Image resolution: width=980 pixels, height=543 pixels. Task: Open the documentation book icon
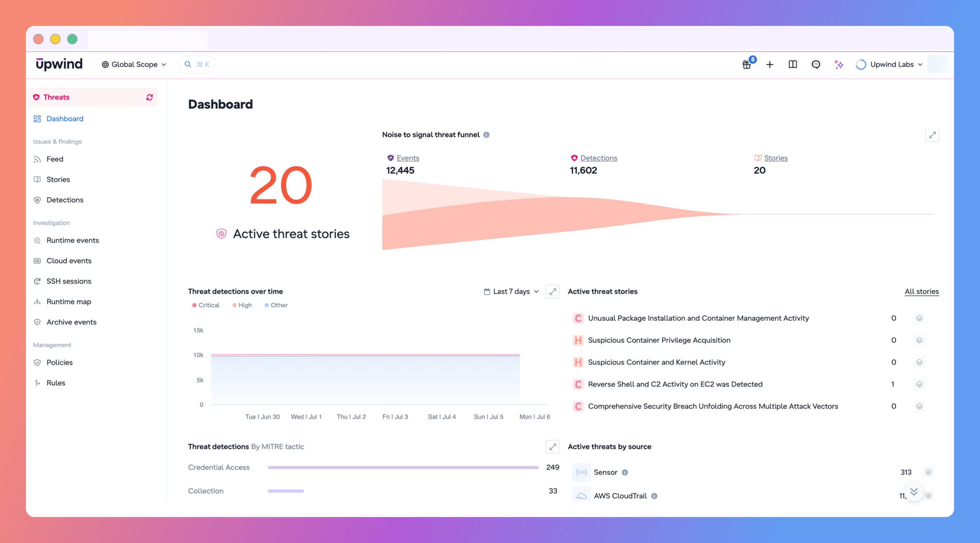click(793, 64)
